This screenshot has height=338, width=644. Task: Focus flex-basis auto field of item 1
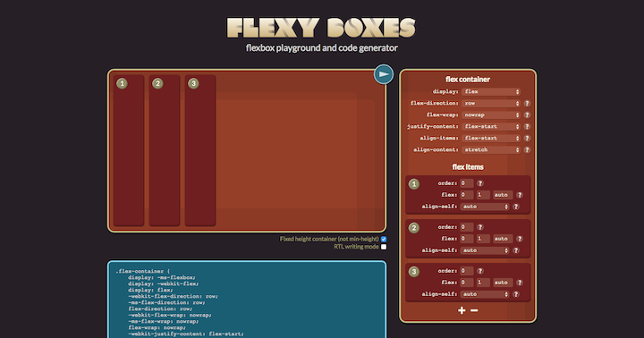(503, 195)
